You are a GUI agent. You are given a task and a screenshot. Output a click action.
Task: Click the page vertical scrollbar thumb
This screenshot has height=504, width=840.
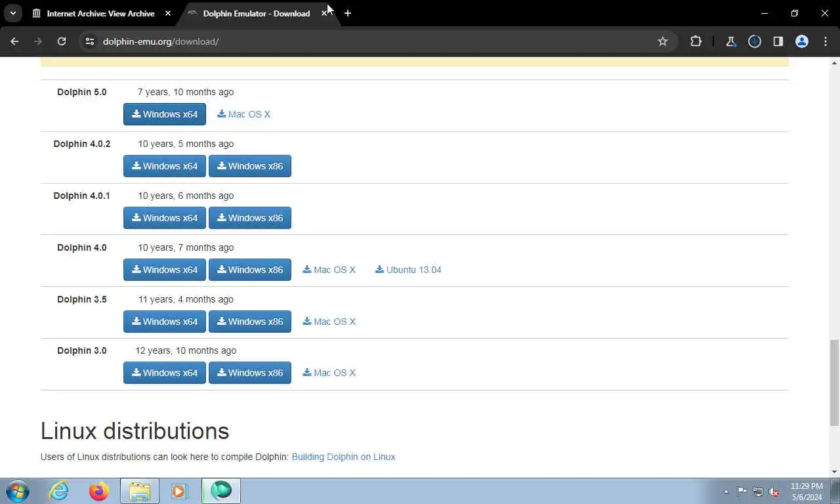tap(834, 383)
